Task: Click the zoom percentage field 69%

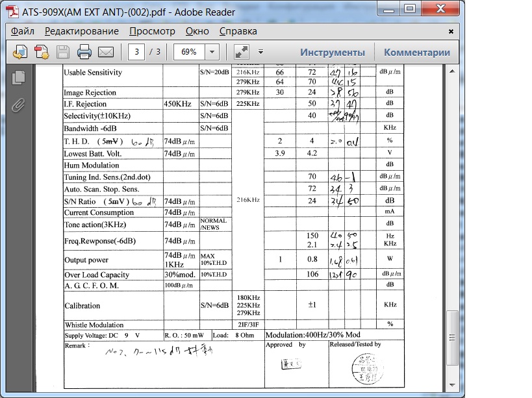Action: 189,52
